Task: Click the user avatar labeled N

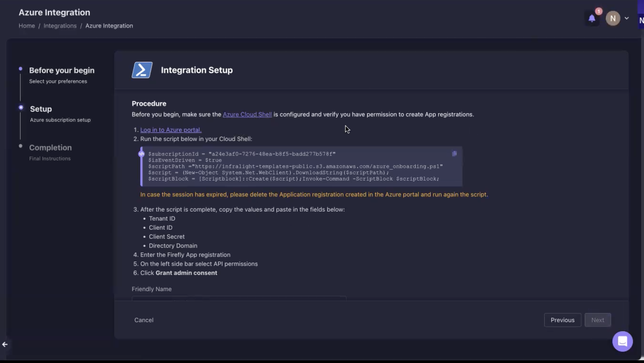Action: coord(613,19)
